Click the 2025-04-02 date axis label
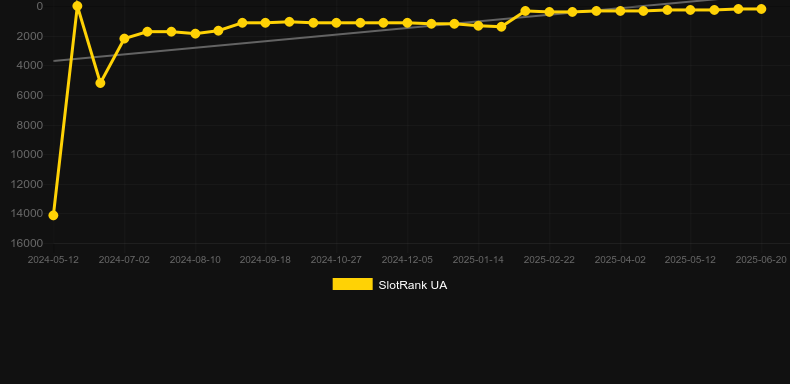 [x=620, y=260]
